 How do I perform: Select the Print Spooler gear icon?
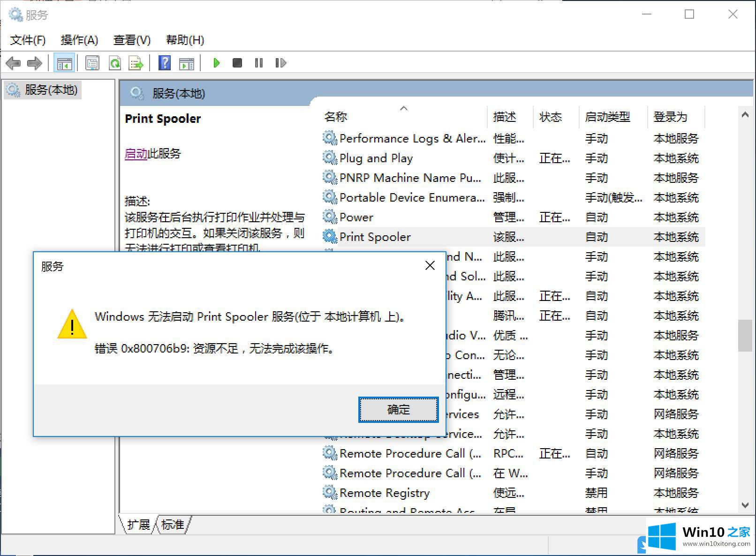[330, 237]
